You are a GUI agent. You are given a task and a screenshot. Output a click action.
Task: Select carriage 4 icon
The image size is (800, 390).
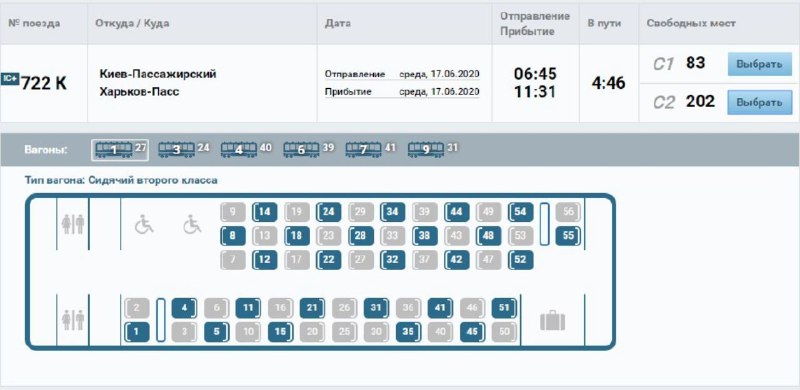pyautogui.click(x=239, y=150)
